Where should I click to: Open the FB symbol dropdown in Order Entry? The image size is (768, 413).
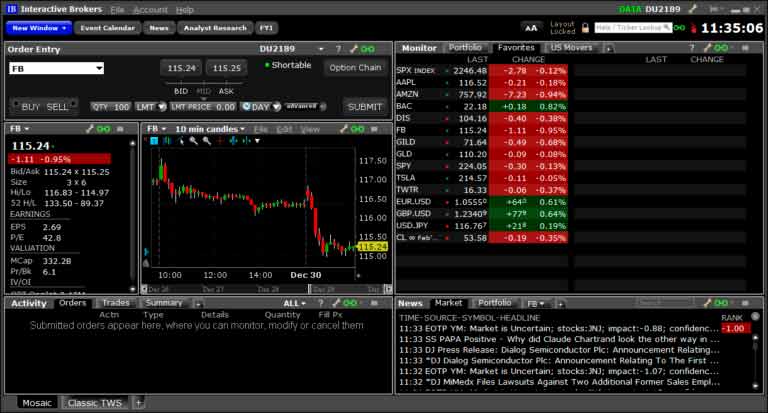coord(99,68)
